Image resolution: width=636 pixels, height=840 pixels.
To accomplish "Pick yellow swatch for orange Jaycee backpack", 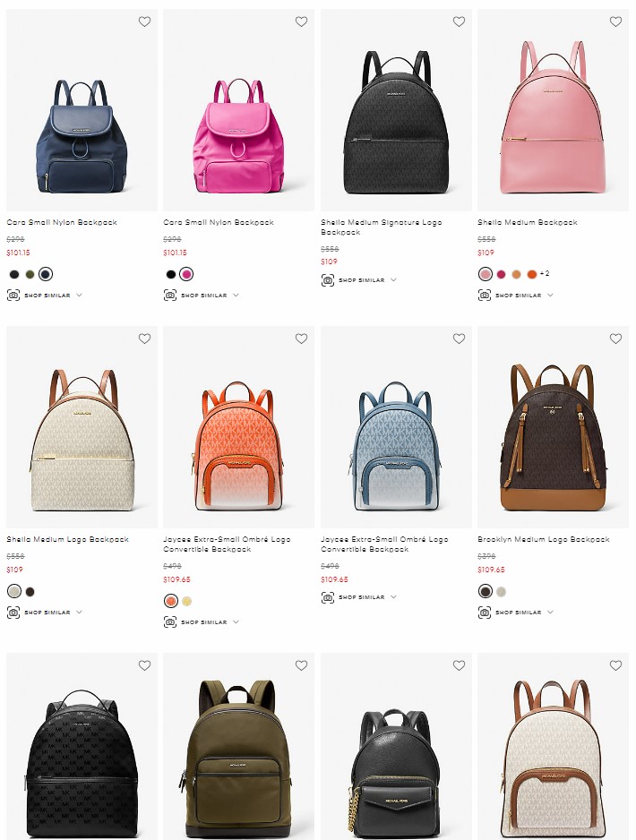I will coord(186,601).
